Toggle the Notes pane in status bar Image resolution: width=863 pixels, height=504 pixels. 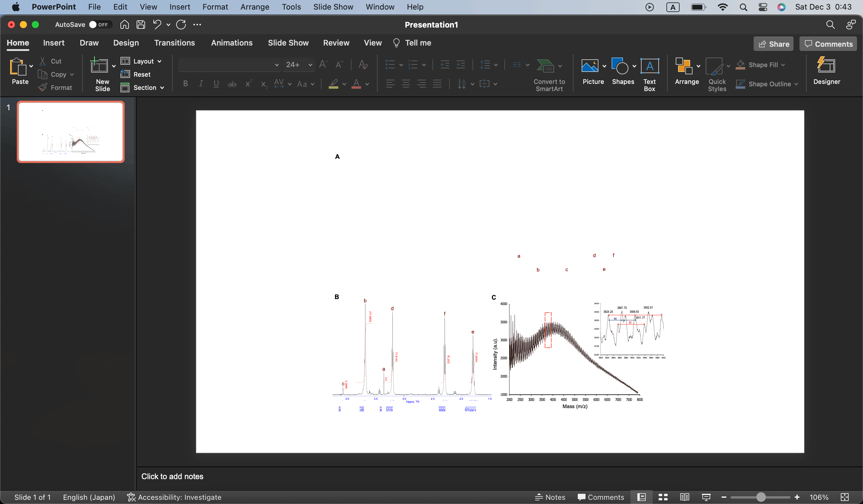click(x=550, y=497)
